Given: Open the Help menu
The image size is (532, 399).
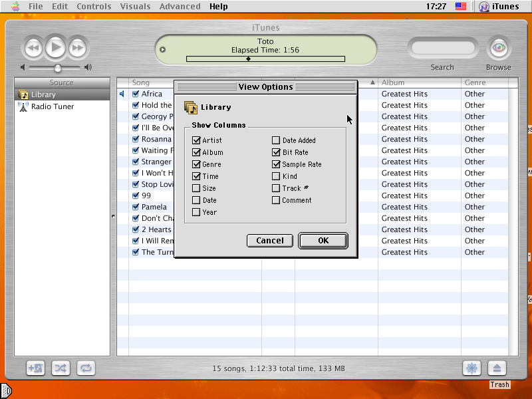Looking at the screenshot, I should tap(219, 6).
